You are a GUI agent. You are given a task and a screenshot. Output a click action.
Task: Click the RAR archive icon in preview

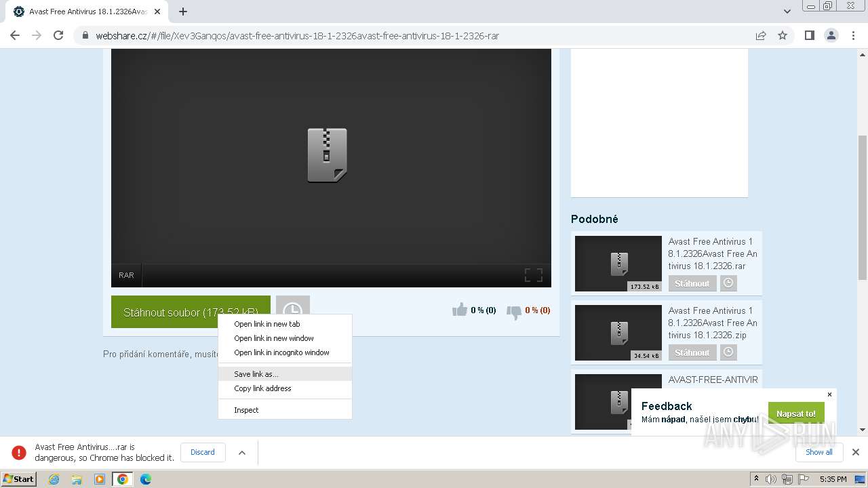click(328, 155)
